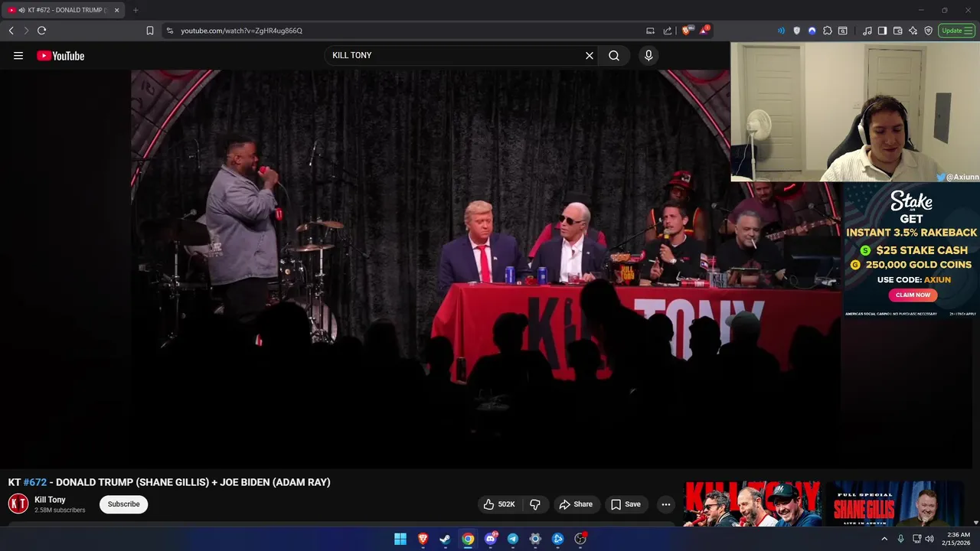Share this page from address bar
980x551 pixels.
point(668,31)
